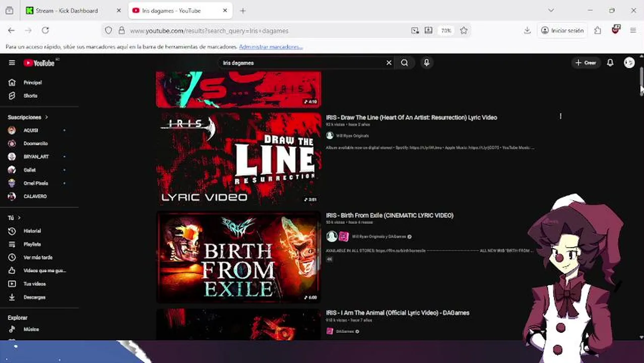Open browser extensions puzzle icon
The image size is (644, 363).
tap(598, 30)
